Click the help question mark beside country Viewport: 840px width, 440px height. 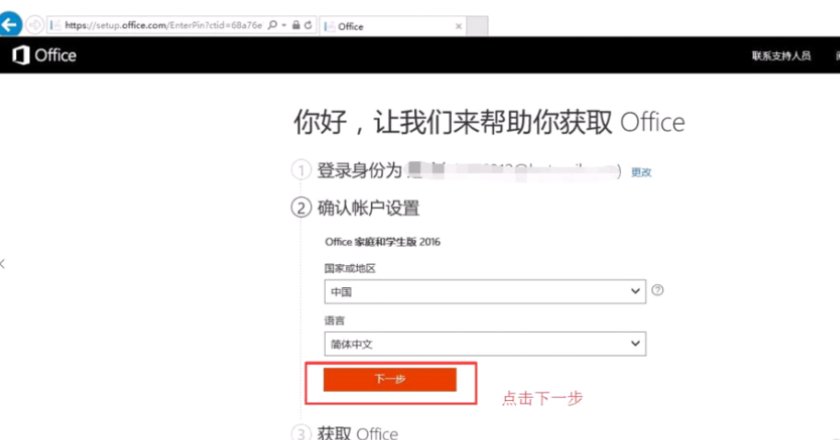[657, 290]
